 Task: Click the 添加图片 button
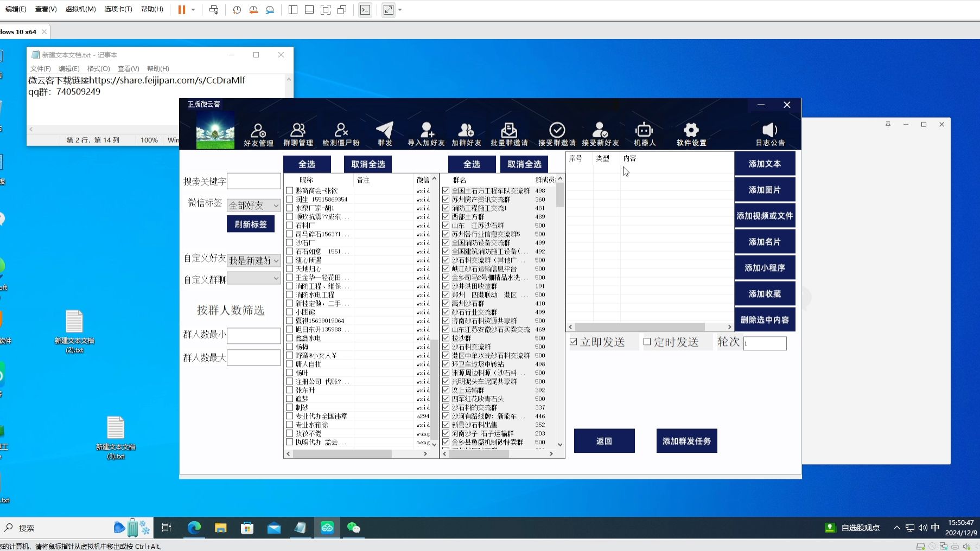pos(765,189)
